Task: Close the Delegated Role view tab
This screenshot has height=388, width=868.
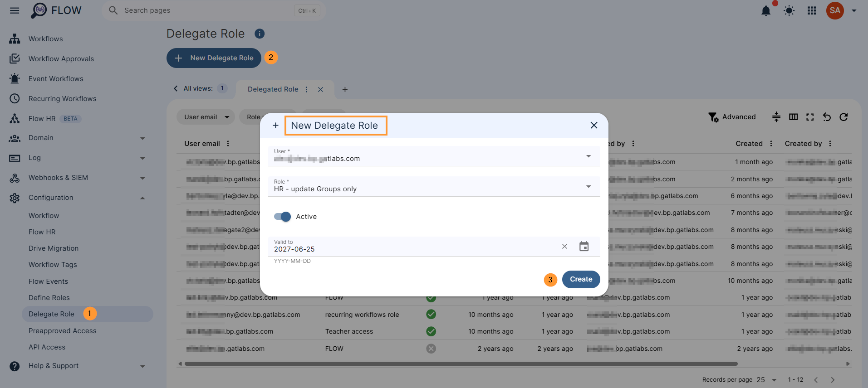Action: [x=320, y=89]
